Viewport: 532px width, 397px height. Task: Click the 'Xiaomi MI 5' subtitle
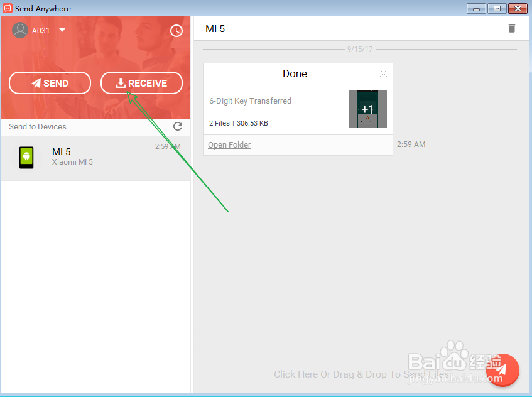(72, 162)
